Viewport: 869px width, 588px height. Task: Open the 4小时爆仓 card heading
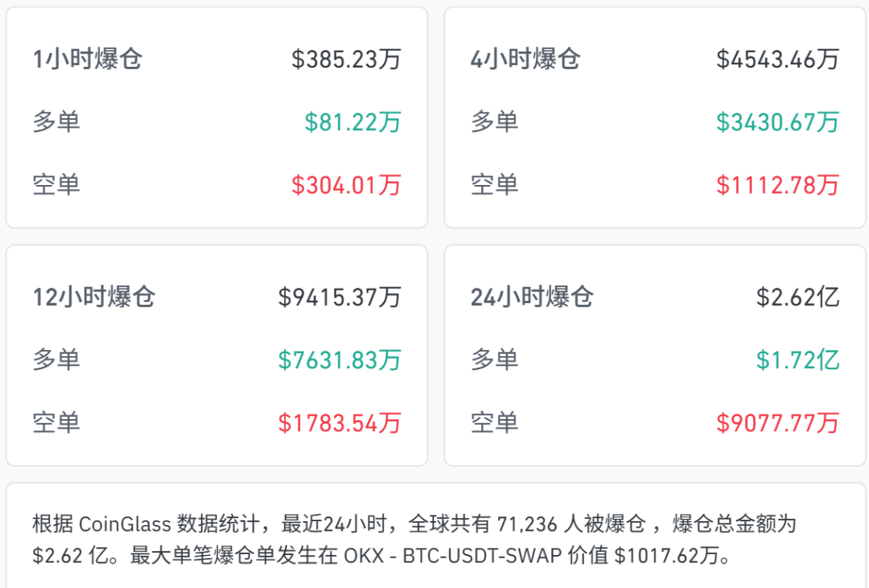coord(525,59)
